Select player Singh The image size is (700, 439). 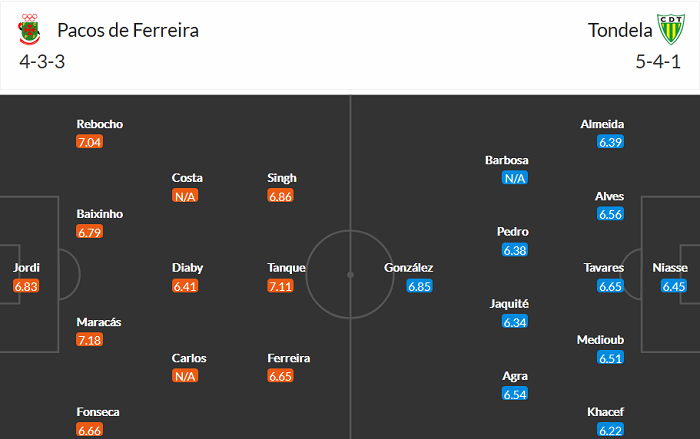[x=282, y=178]
